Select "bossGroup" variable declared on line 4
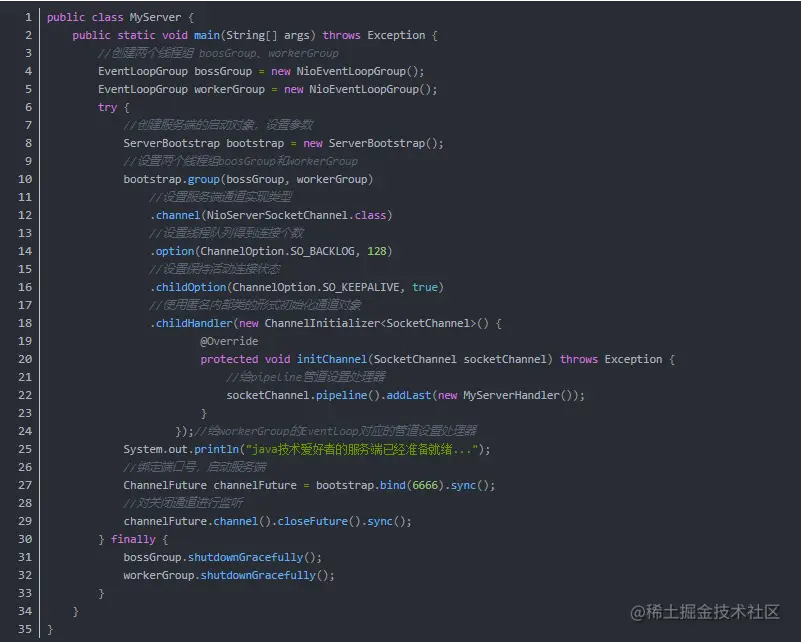The height and width of the screenshot is (642, 801). click(223, 71)
